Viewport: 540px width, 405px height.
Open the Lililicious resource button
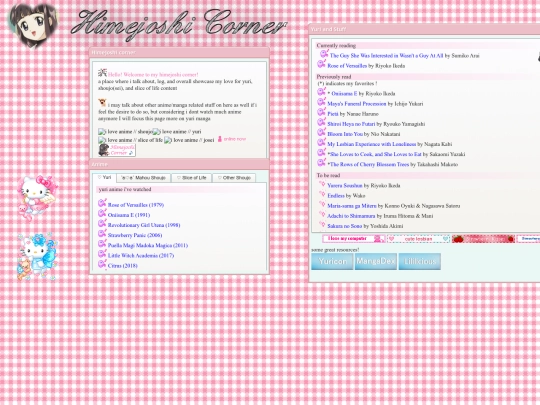(420, 261)
